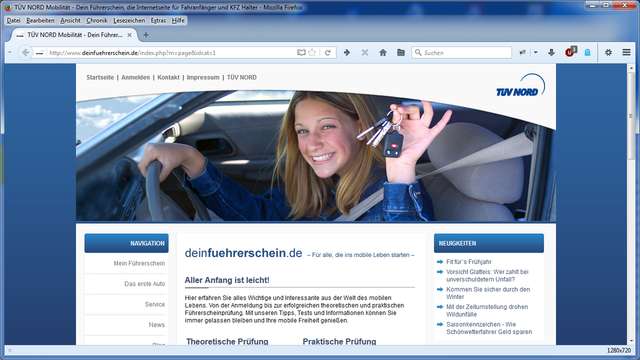640x360 pixels.
Task: Open the Lesezeichen menu
Action: pyautogui.click(x=129, y=20)
